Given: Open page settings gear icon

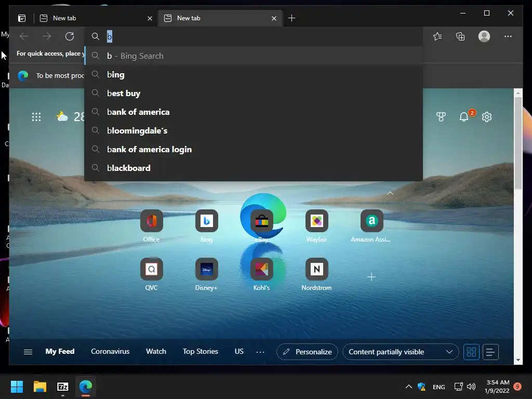Looking at the screenshot, I should pos(486,117).
